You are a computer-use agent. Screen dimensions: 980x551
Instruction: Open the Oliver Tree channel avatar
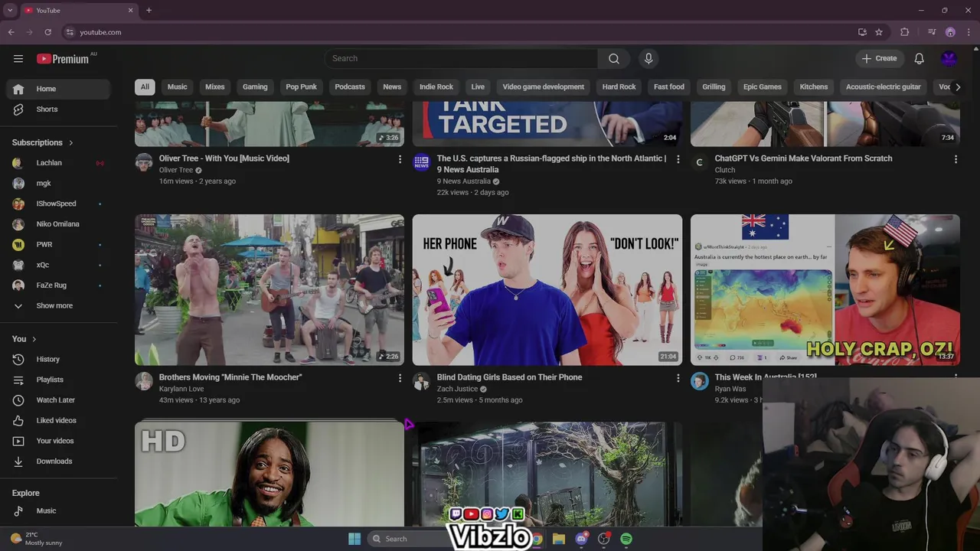click(144, 162)
